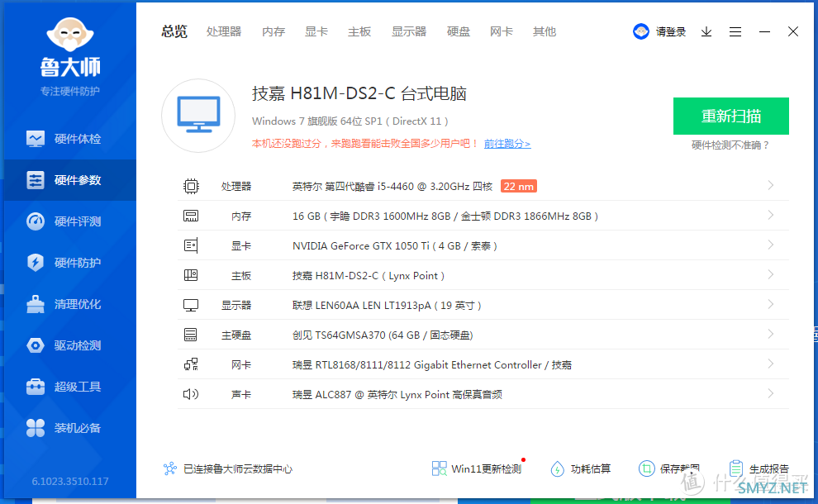The height and width of the screenshot is (504, 818).
Task: Click 已连接鲁大师云数据中心 status text
Action: pos(238,469)
